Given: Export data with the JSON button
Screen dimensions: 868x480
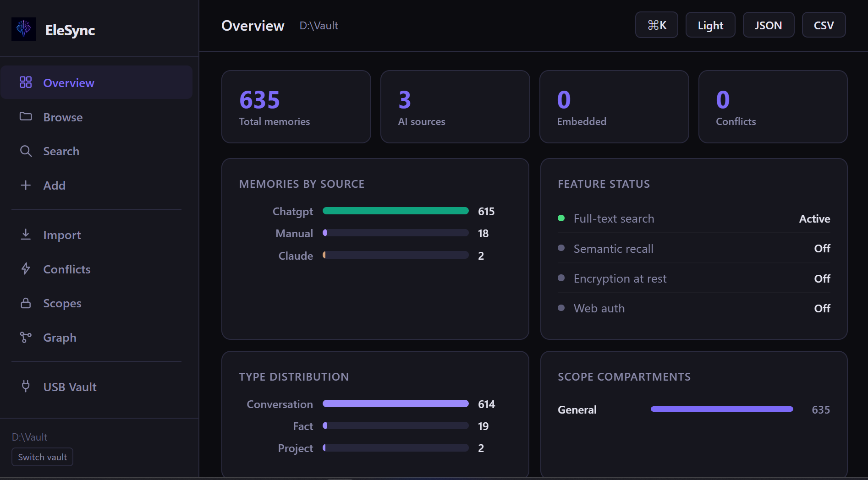Looking at the screenshot, I should tap(768, 25).
